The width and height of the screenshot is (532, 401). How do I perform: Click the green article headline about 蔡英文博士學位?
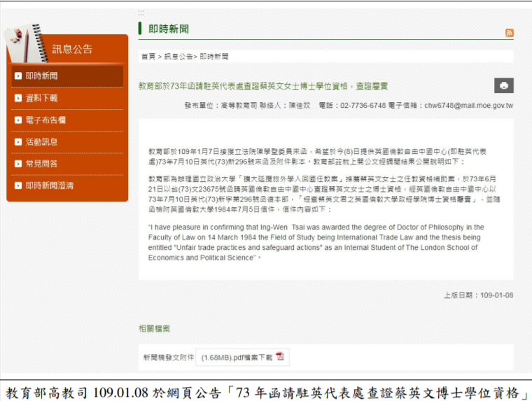(254, 85)
